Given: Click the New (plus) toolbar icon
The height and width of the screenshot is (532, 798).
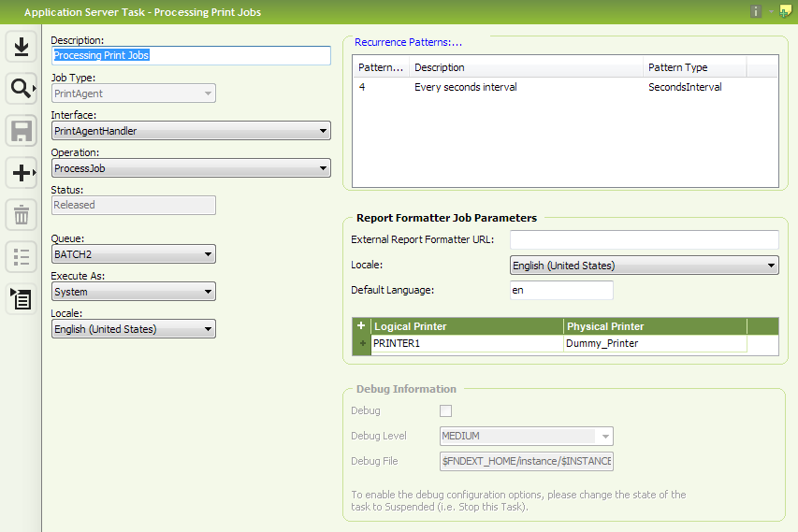Looking at the screenshot, I should pos(21,173).
